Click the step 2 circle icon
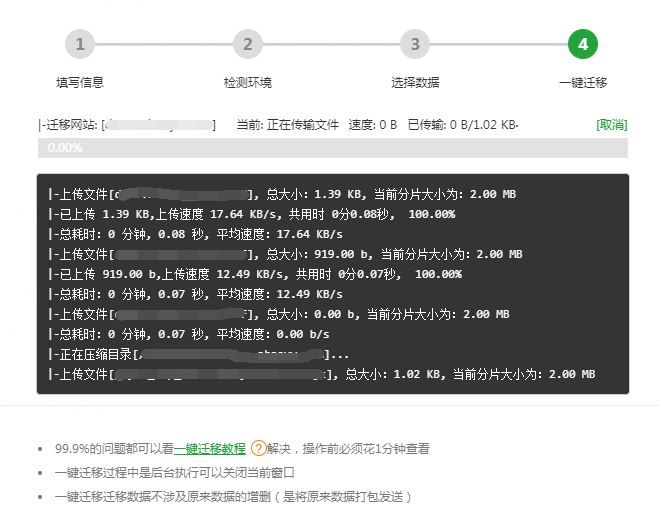Image resolution: width=659 pixels, height=520 pixels. [247, 44]
